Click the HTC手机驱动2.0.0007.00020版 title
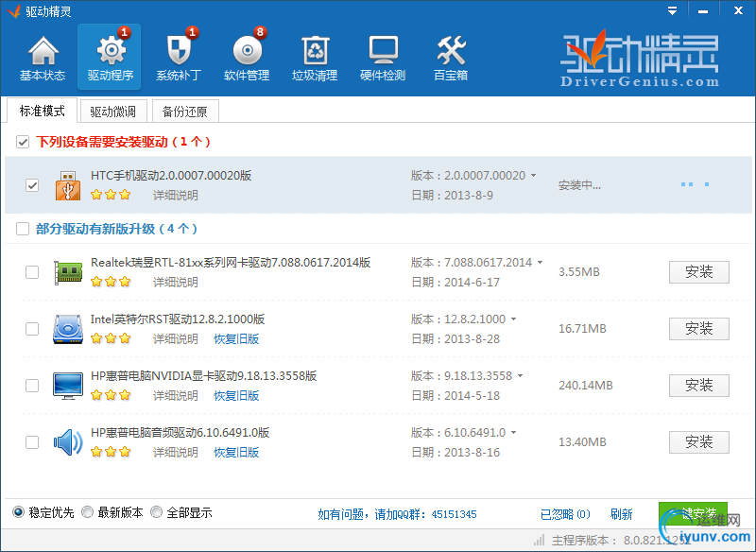Screen dimensions: 756x552 [x=171, y=176]
